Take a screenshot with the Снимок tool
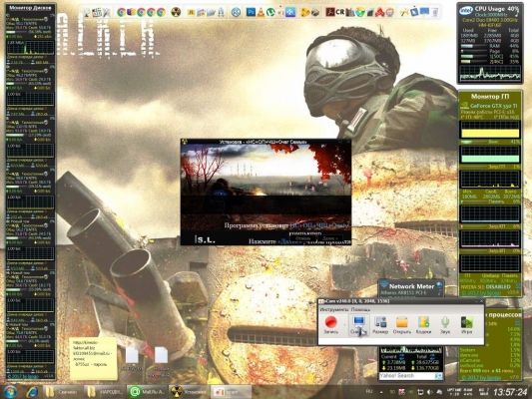The height and width of the screenshot is (399, 532). (358, 324)
